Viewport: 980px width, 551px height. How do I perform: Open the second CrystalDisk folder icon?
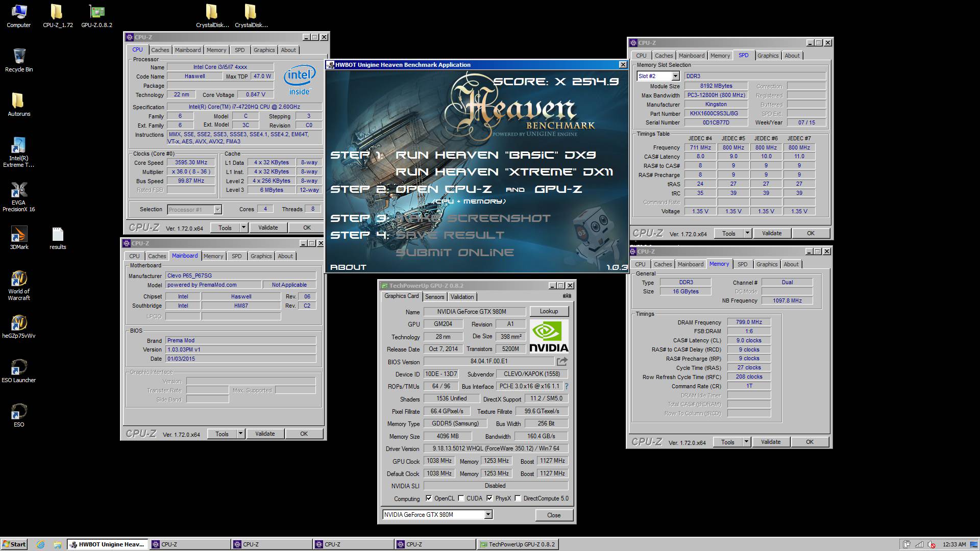[x=251, y=15]
